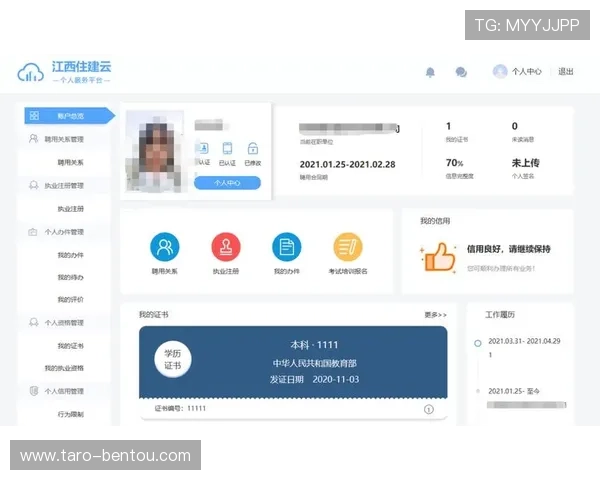Image resolution: width=600 pixels, height=480 pixels.
Task: Click the blue 个人中心 button
Action: [227, 183]
